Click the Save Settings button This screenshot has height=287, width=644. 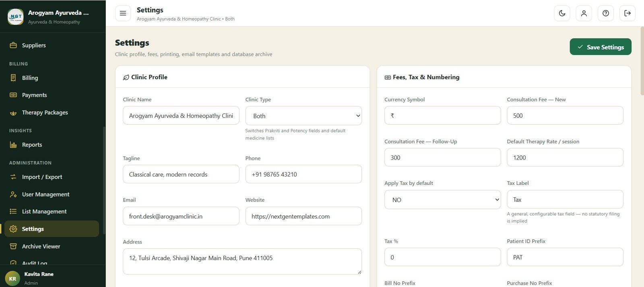tap(601, 47)
